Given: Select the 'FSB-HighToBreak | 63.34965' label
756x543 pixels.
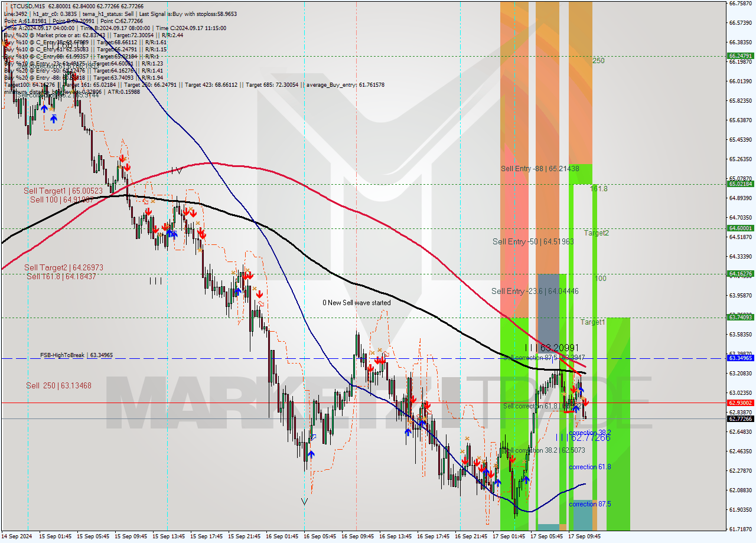Looking at the screenshot, I should click(x=76, y=355).
